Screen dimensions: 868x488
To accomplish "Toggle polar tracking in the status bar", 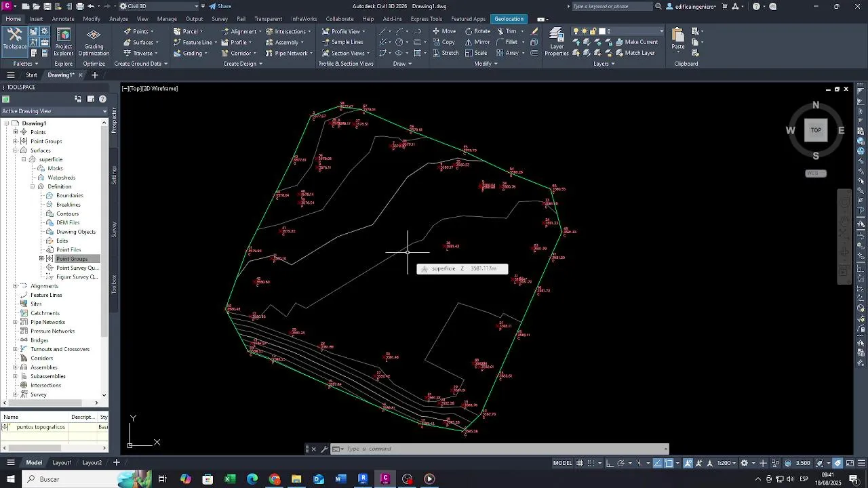I will pyautogui.click(x=620, y=463).
